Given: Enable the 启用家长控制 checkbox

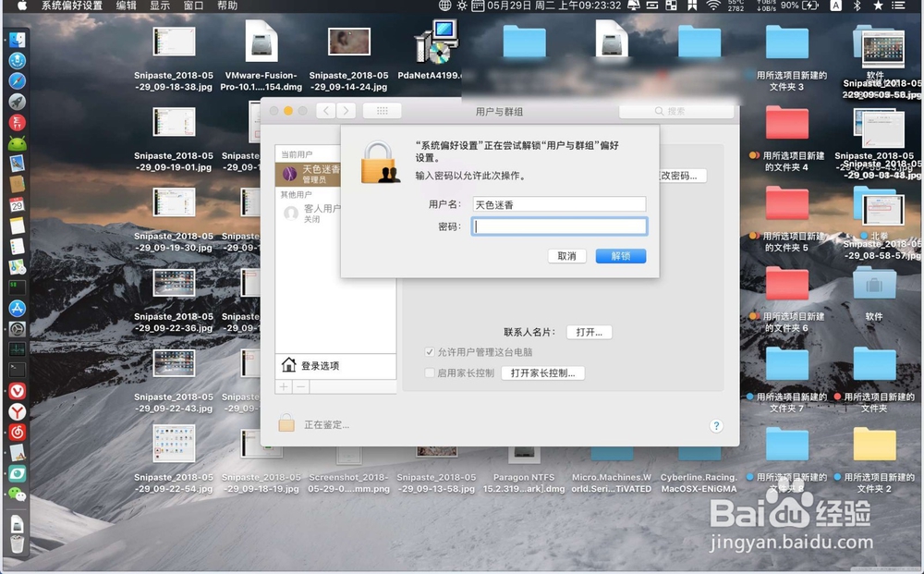Looking at the screenshot, I should point(431,372).
